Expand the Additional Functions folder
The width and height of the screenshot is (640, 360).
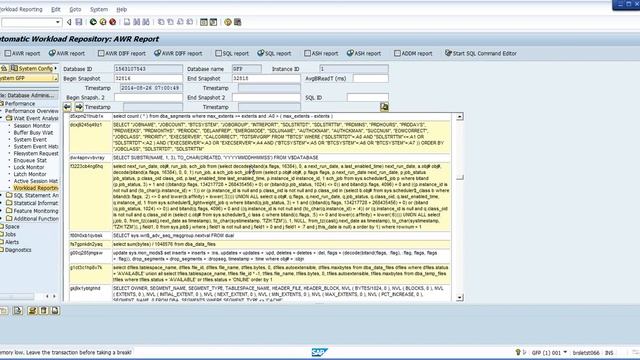(2, 218)
